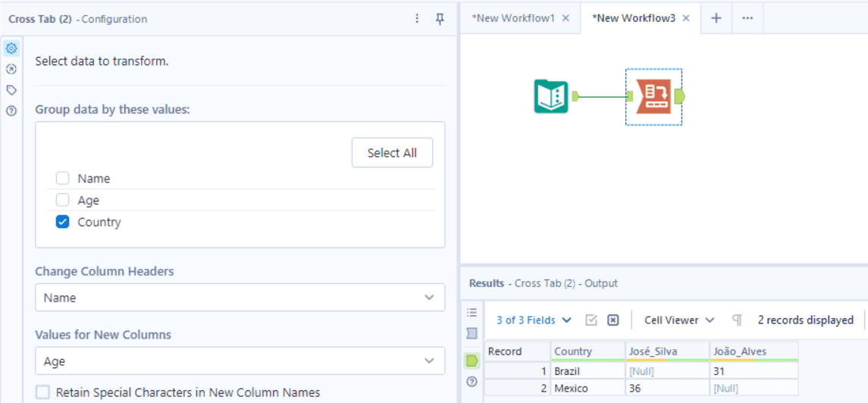Open the configuration help question mark icon
Screen dimensions: 868x403
click(11, 111)
